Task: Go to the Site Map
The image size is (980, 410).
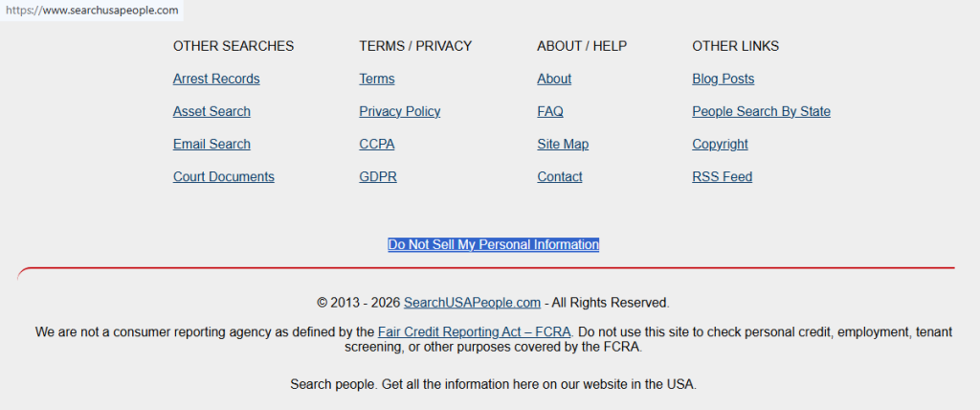Action: 563,144
